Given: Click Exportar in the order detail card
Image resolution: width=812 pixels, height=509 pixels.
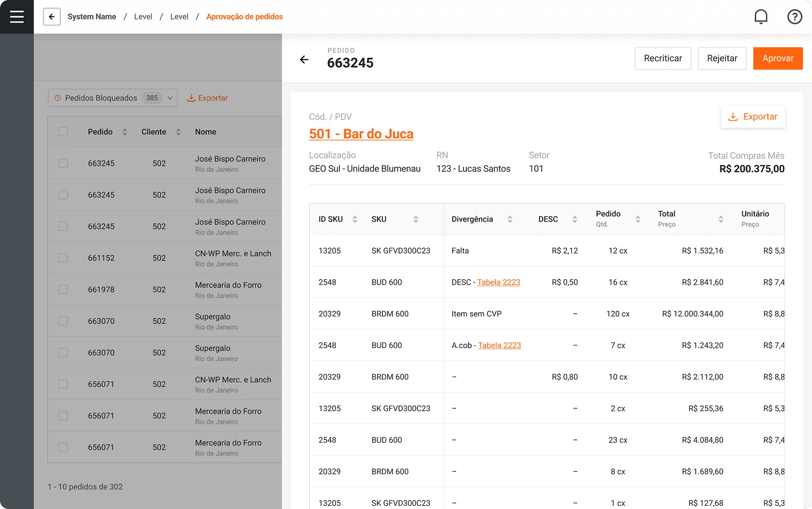Looking at the screenshot, I should pos(753,117).
